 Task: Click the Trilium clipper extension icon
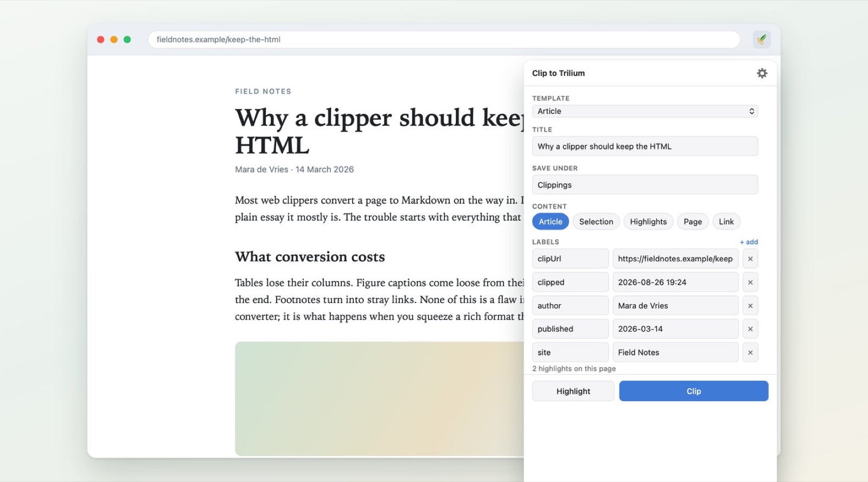click(762, 40)
